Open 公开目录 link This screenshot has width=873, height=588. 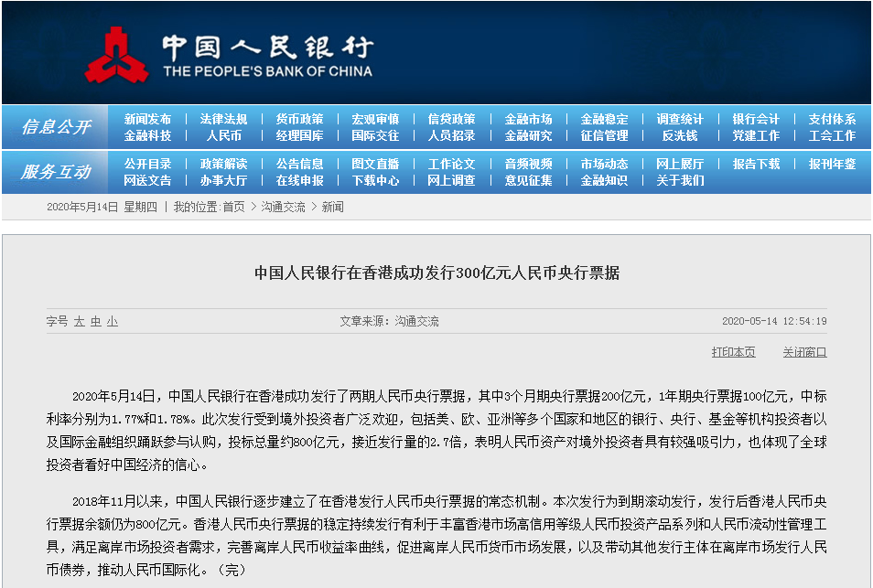coord(147,164)
